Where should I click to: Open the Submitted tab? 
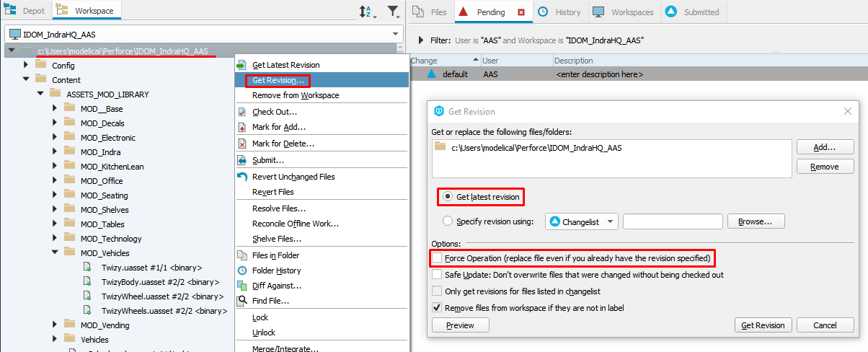[x=692, y=12]
